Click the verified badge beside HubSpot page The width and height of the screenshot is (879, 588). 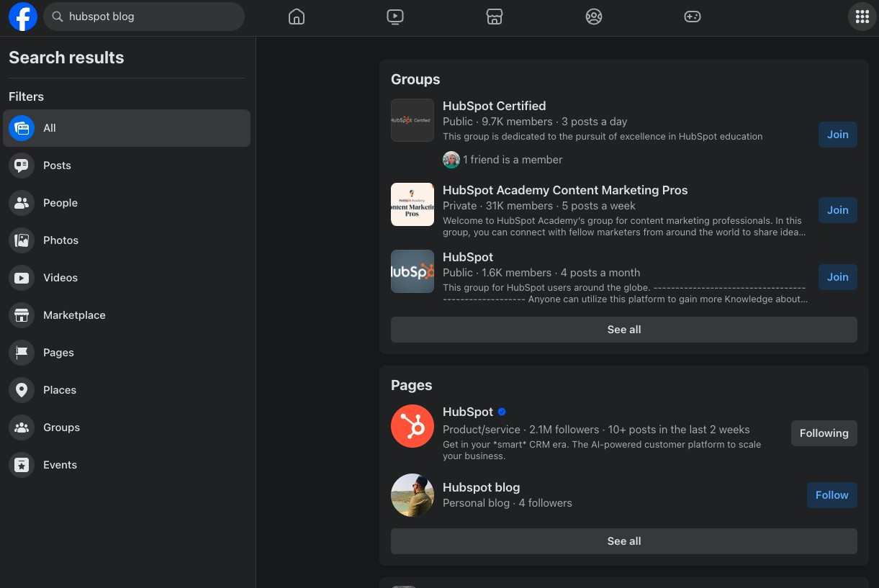click(502, 412)
